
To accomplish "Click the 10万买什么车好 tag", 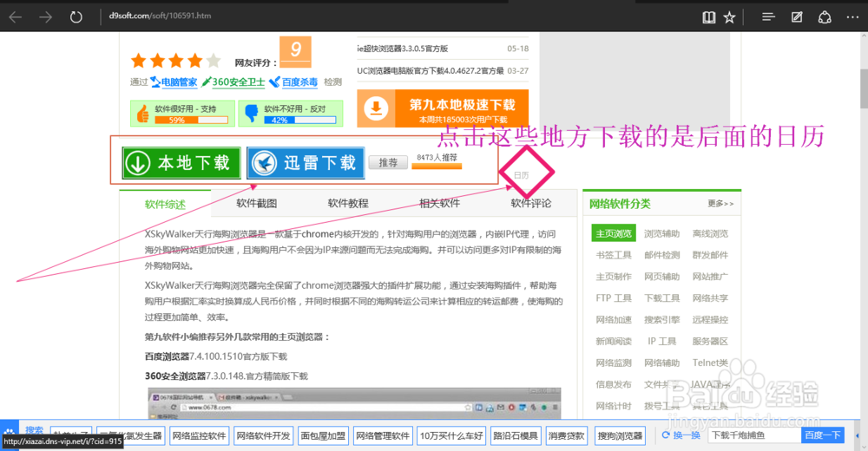I will click(451, 436).
